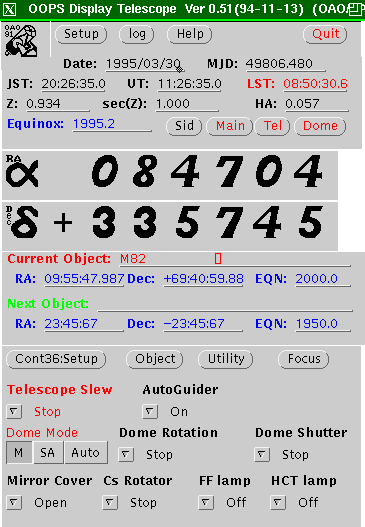
Task: Click the OAO 91 telescope logo icon
Action: click(21, 41)
